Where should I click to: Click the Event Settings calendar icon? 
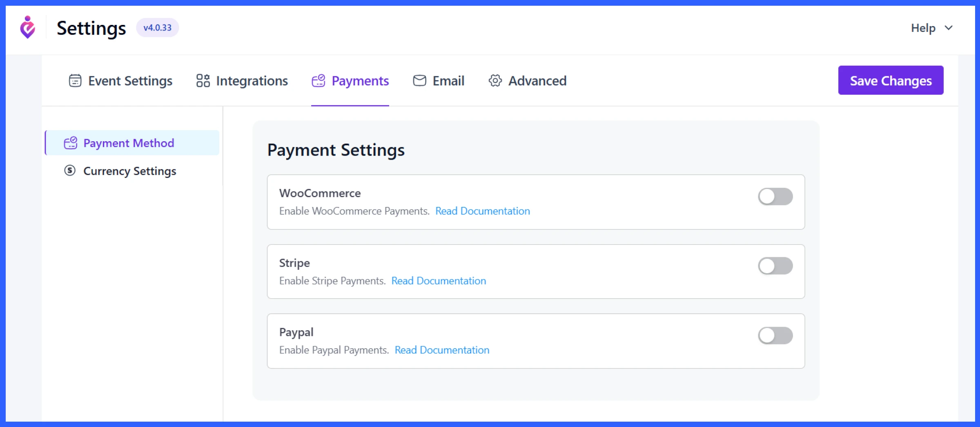pyautogui.click(x=75, y=81)
